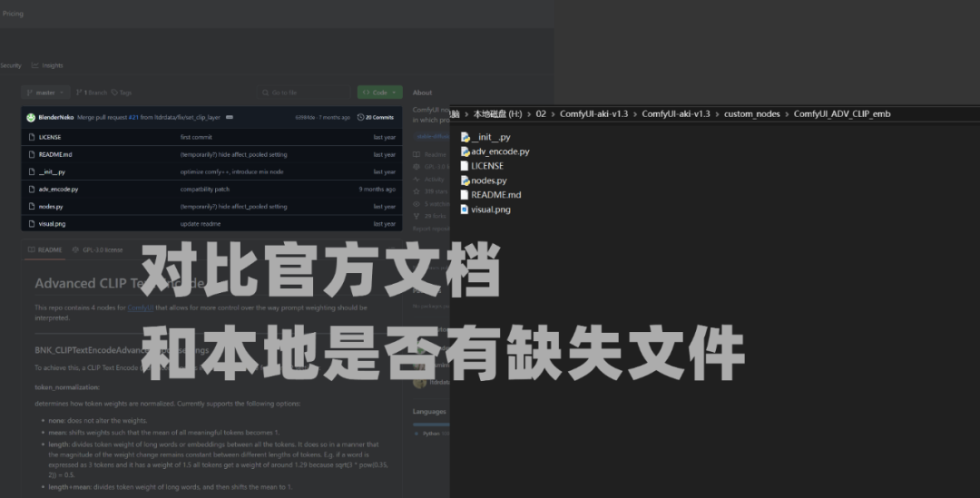Open the 'update readme' commit message
This screenshot has width=980, height=498.
pyautogui.click(x=201, y=224)
